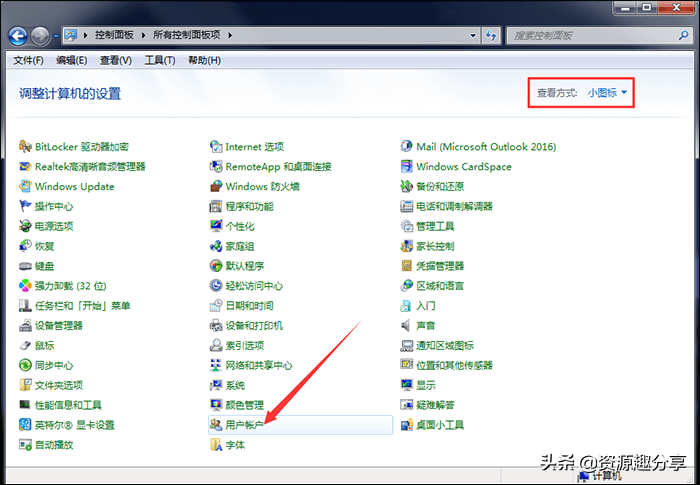The image size is (700, 485).
Task: Click 所有控制面板项 in the address breadcrumb
Action: coord(187,35)
